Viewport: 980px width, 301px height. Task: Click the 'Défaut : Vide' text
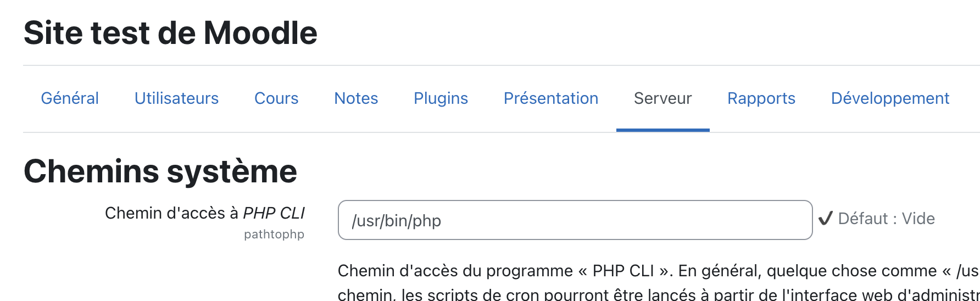click(887, 219)
